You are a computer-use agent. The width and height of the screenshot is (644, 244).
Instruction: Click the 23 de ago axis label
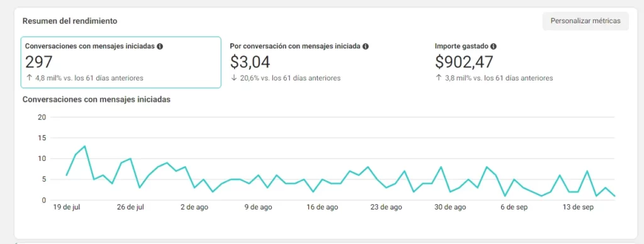point(386,208)
